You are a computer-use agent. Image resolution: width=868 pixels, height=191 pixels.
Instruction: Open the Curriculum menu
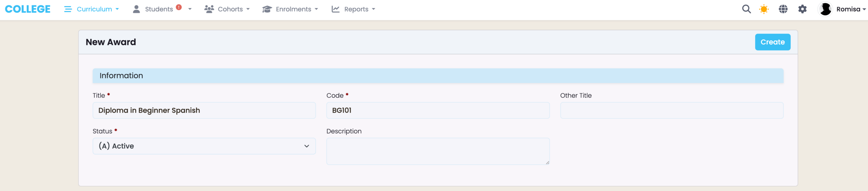point(95,9)
